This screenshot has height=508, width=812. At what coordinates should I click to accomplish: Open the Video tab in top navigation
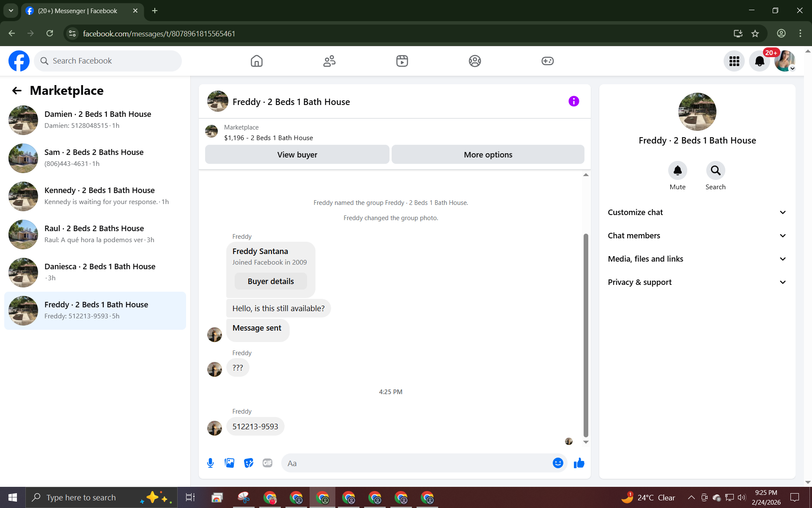tap(402, 61)
